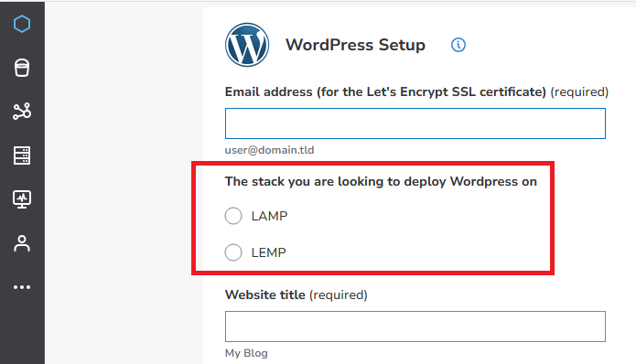Screen dimensions: 636x364
Task: Click the WordPress logo
Action: pos(247,45)
